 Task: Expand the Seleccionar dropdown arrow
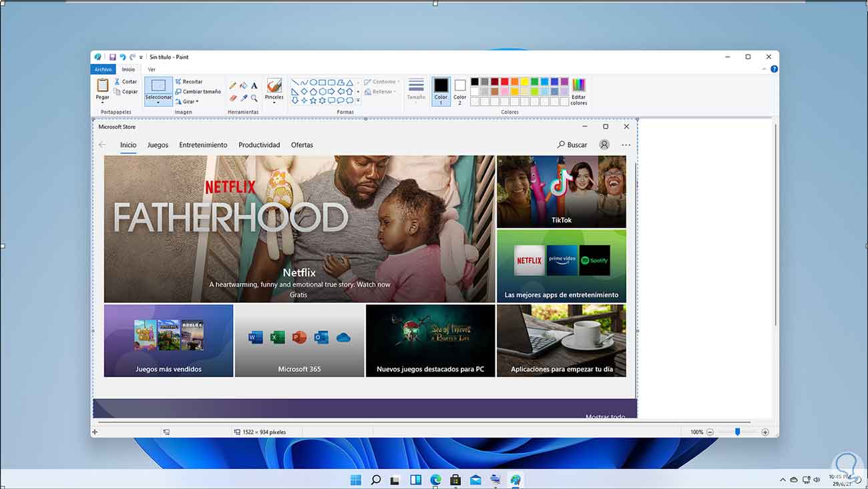coord(158,103)
